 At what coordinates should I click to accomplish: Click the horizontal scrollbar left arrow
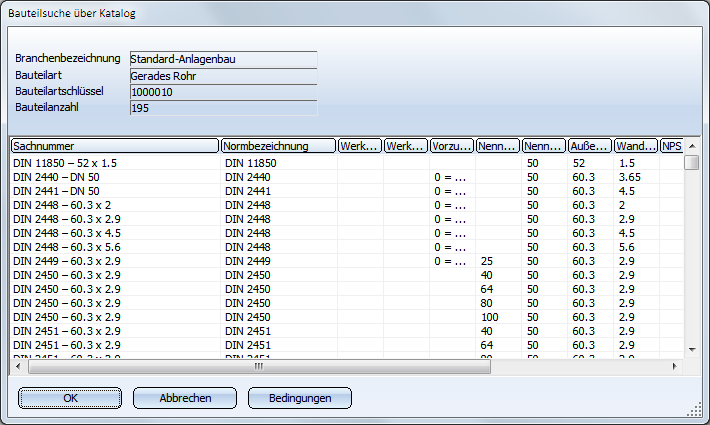pyautogui.click(x=18, y=366)
